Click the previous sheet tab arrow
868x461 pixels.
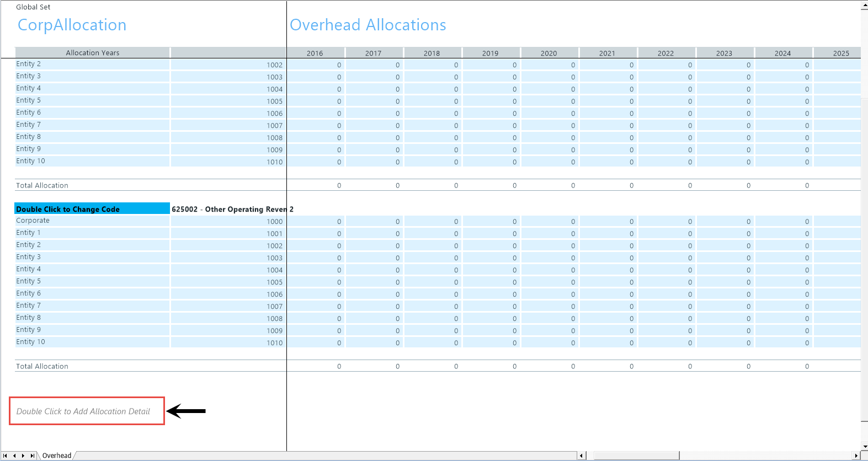tap(14, 455)
